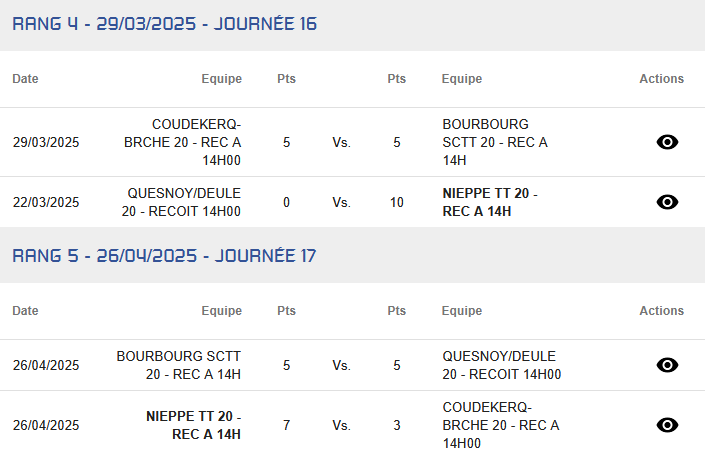
Task: Open eye icon for Quesnoy/Deule vs Nieppe match
Action: coord(667,202)
